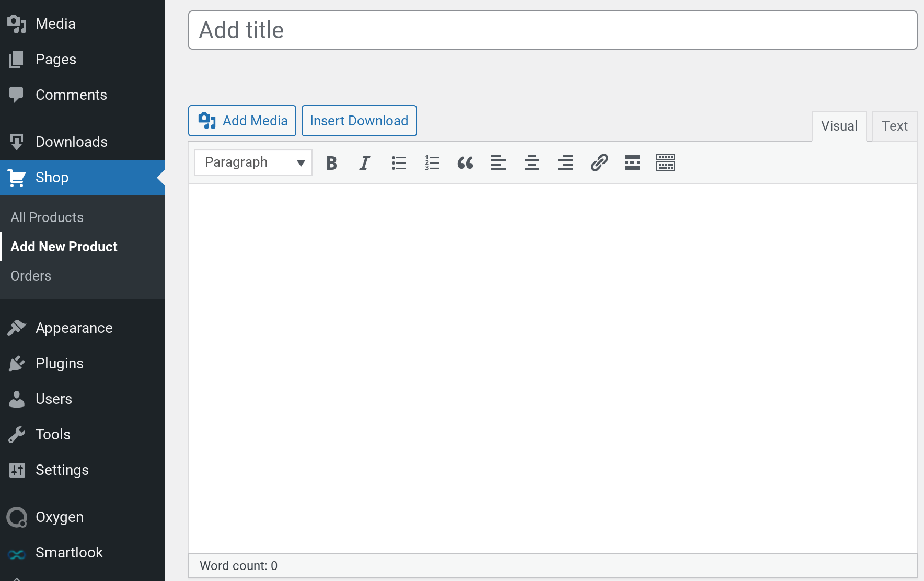The height and width of the screenshot is (581, 924).
Task: Toggle italic text formatting
Action: click(365, 163)
